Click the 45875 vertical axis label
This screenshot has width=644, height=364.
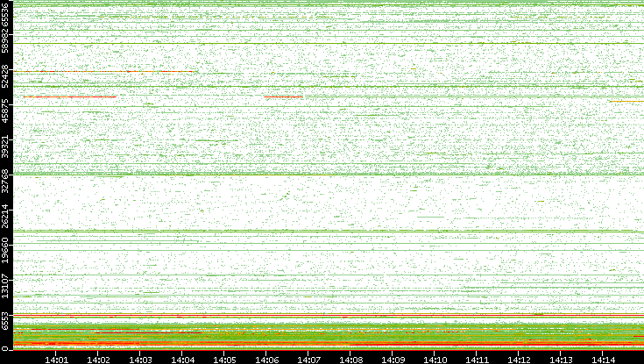click(x=4, y=111)
